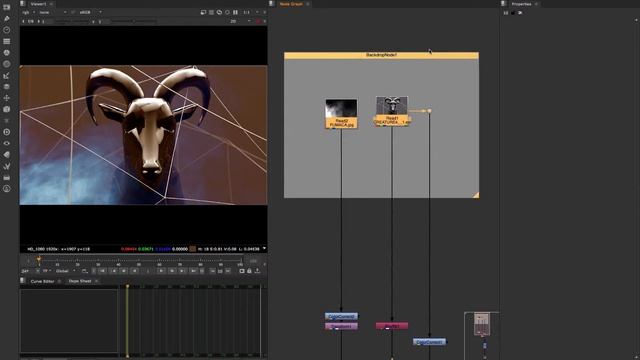
Task: Adjust the viewer gamma slider
Action: 133,21
